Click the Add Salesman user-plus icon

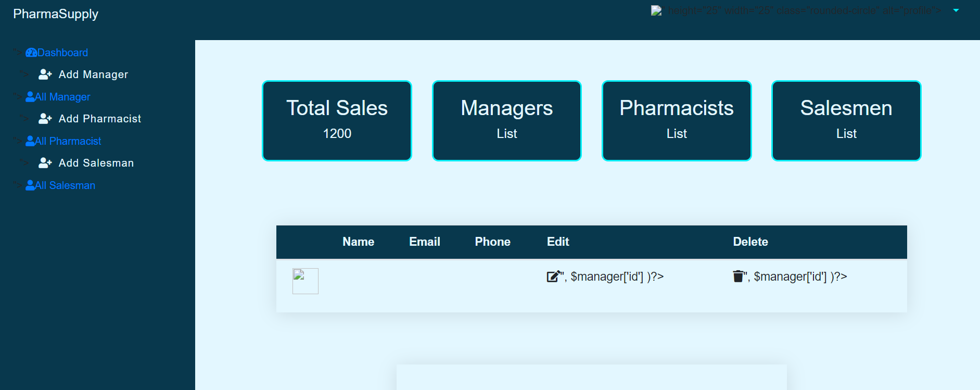point(45,163)
